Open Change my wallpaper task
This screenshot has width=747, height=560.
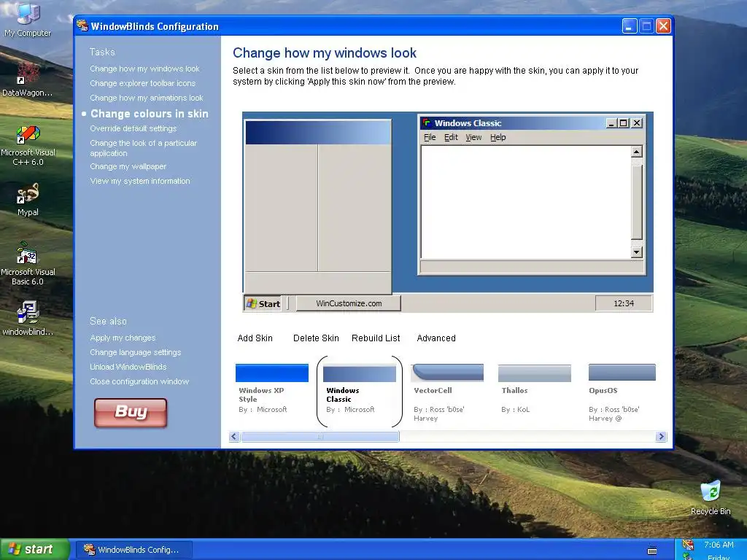click(128, 166)
